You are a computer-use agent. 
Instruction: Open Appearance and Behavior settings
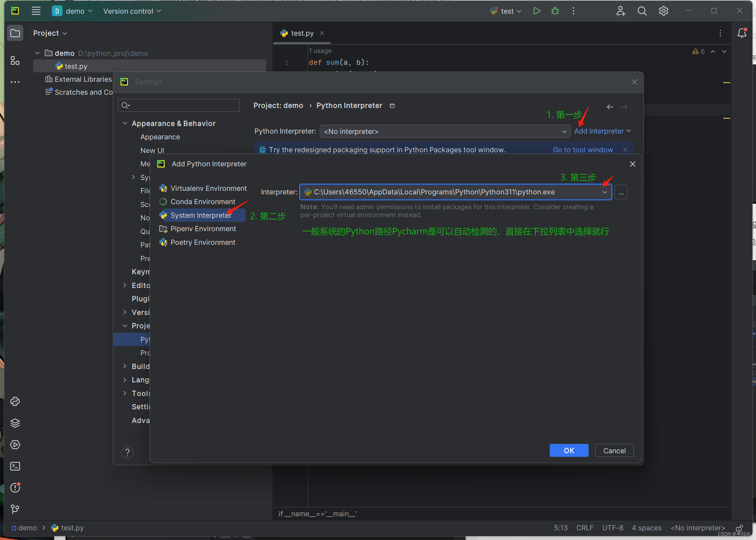[x=174, y=123]
